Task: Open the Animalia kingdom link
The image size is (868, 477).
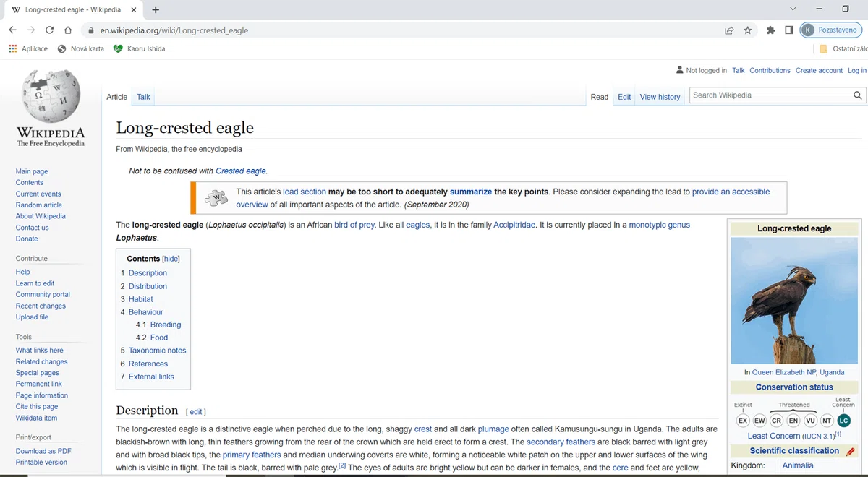Action: click(x=798, y=465)
